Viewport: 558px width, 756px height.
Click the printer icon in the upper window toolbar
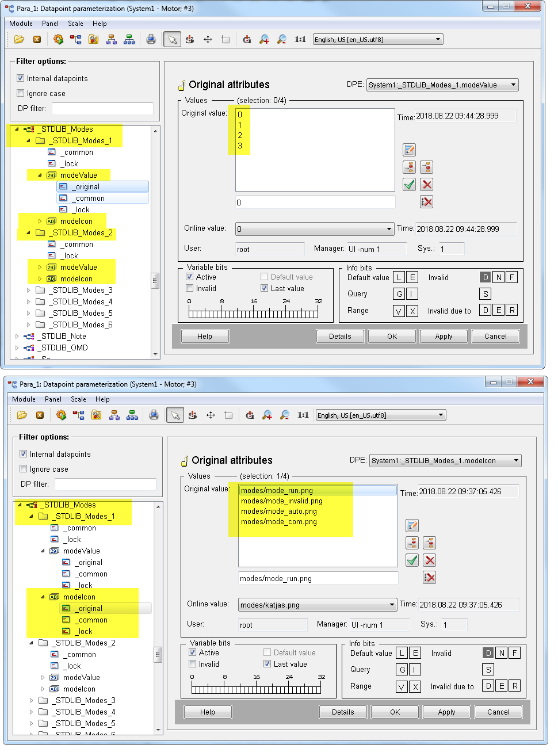tap(151, 39)
